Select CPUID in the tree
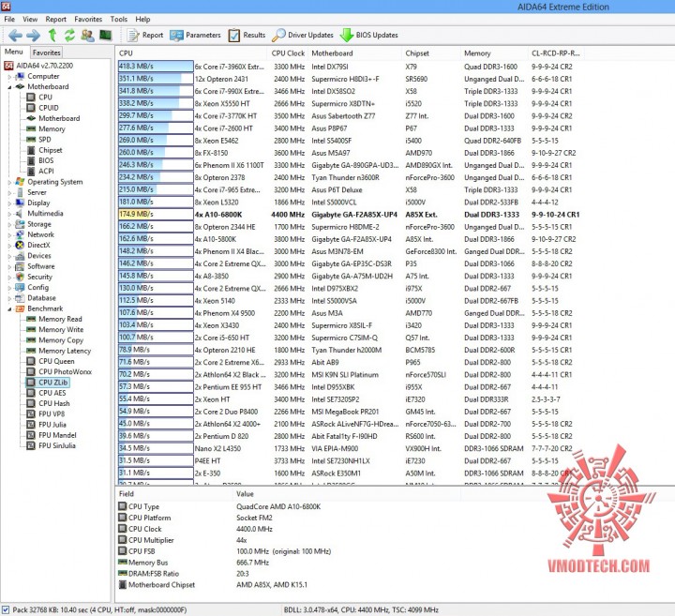The height and width of the screenshot is (616, 675). (x=49, y=108)
